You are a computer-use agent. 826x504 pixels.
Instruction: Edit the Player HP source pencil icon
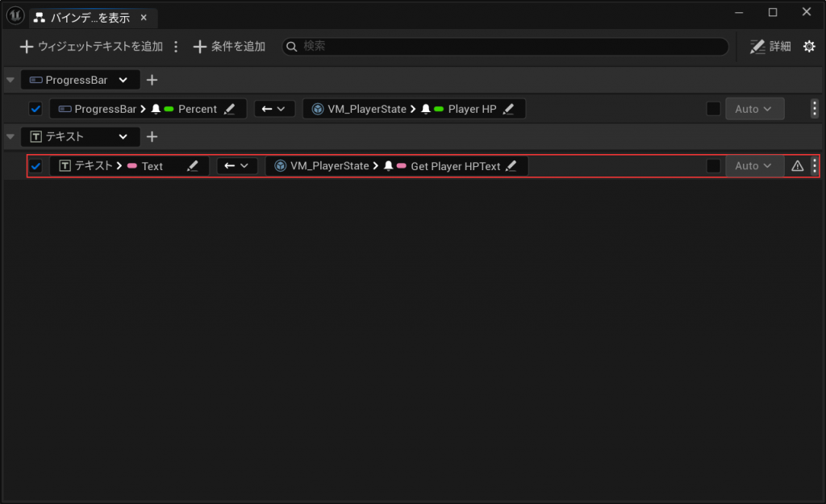(x=509, y=109)
